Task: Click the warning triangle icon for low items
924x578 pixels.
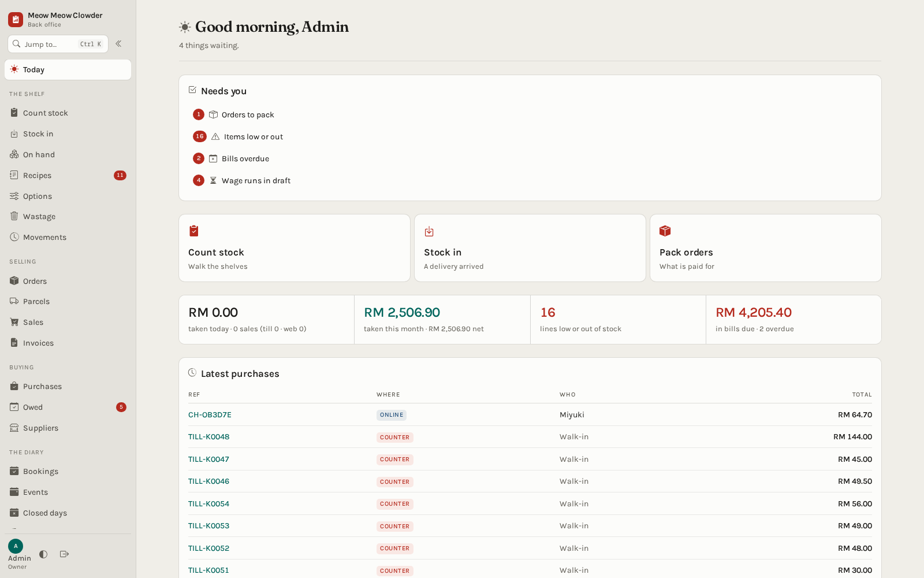Action: pos(215,137)
